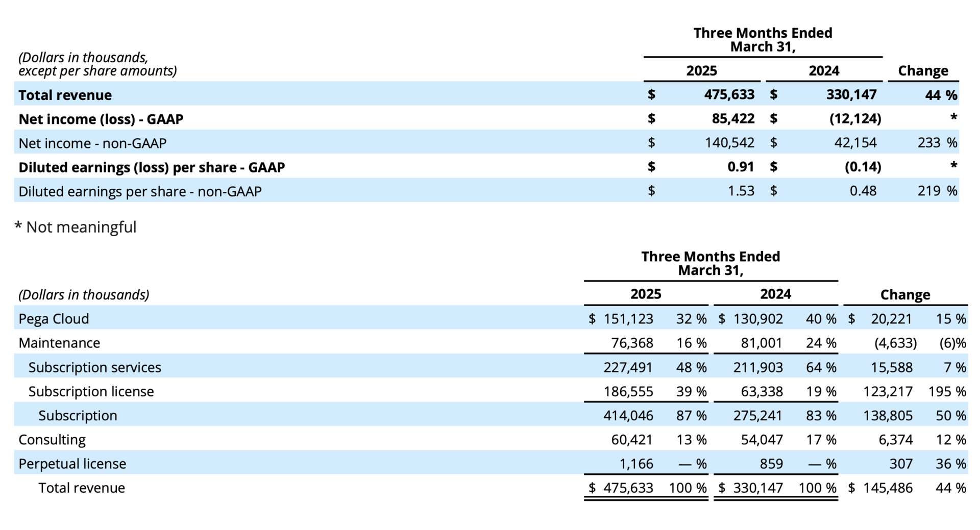The height and width of the screenshot is (530, 980).
Task: Click the Total revenue row label in top table
Action: click(x=65, y=95)
